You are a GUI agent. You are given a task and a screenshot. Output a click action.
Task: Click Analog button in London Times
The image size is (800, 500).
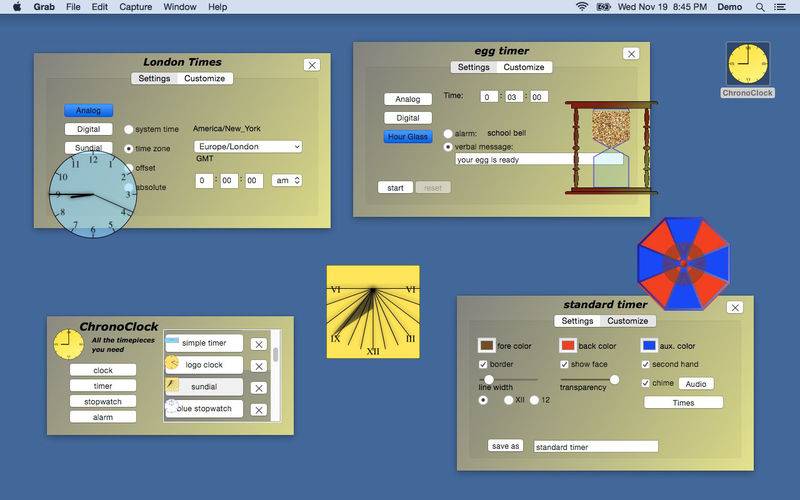point(89,111)
